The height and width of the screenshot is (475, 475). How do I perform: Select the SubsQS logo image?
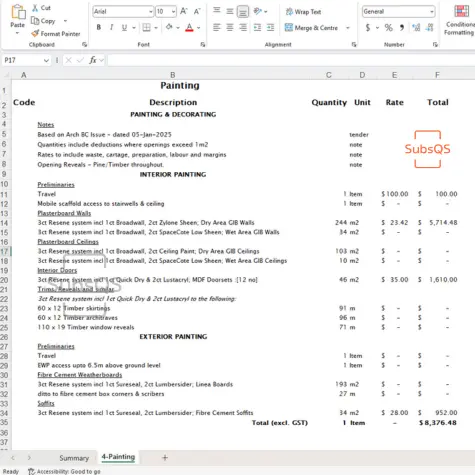pyautogui.click(x=428, y=149)
